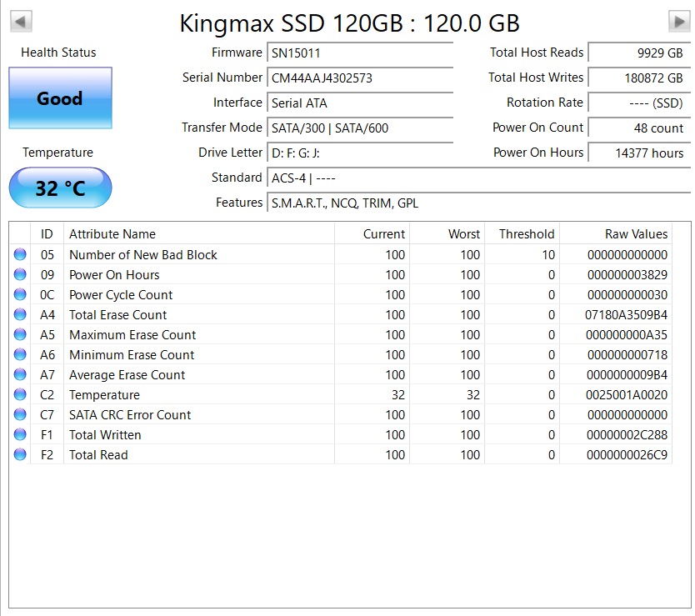Click ID cell F2
The image size is (695, 616).
point(47,454)
